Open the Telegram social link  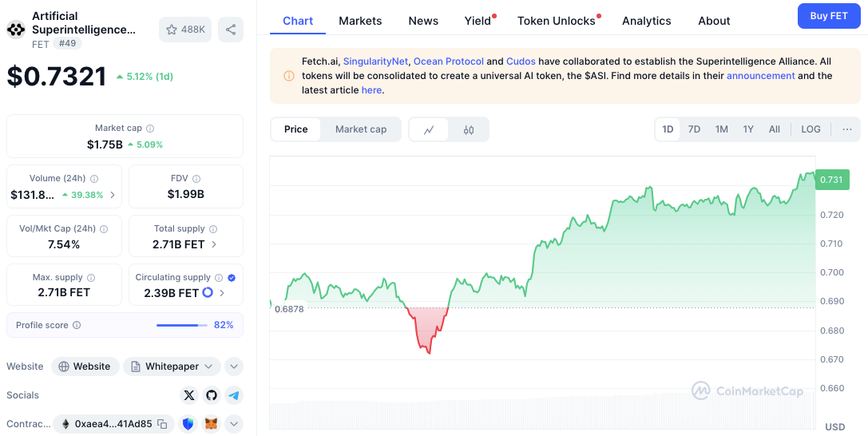tap(234, 395)
